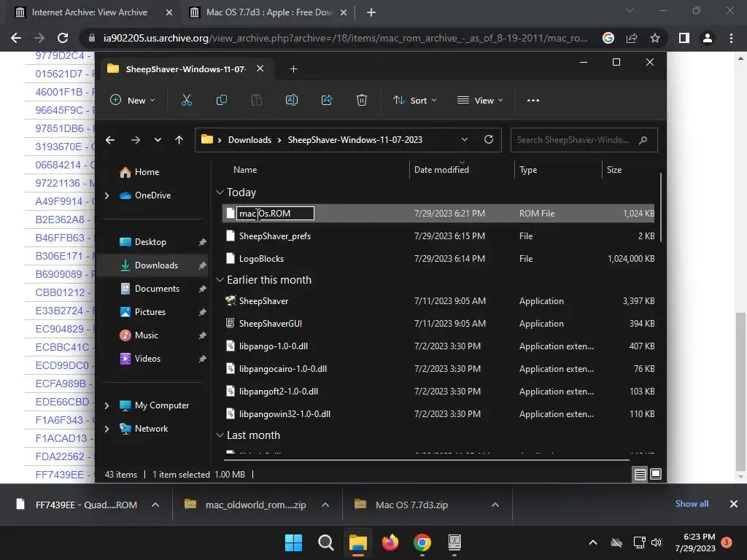Refresh the Explorer folder view
Screen dimensions: 747x560
[488, 139]
